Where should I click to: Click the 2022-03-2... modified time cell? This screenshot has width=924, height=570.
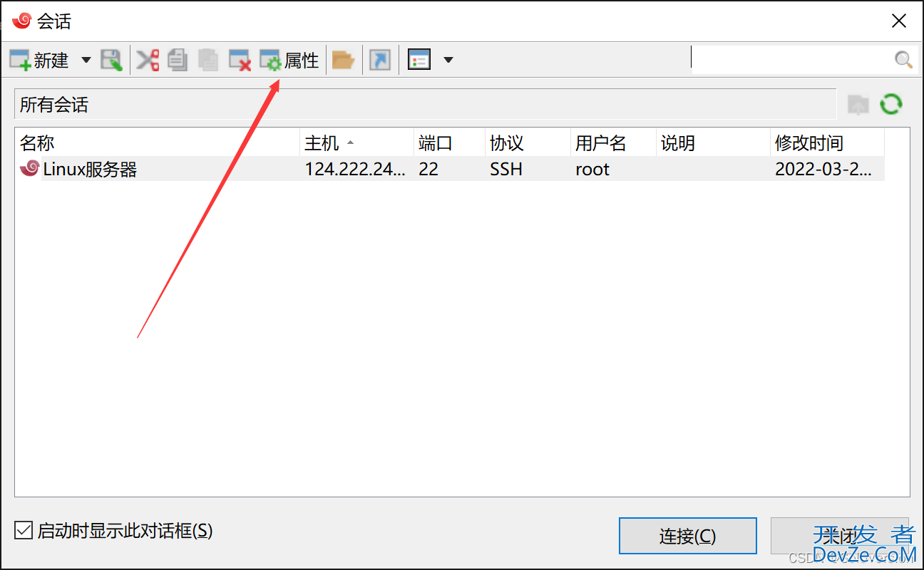pos(823,169)
